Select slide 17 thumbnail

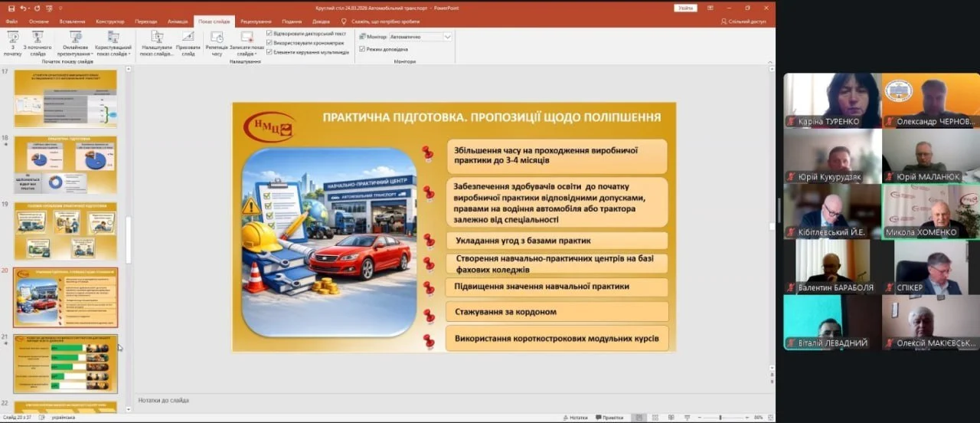coord(66,99)
